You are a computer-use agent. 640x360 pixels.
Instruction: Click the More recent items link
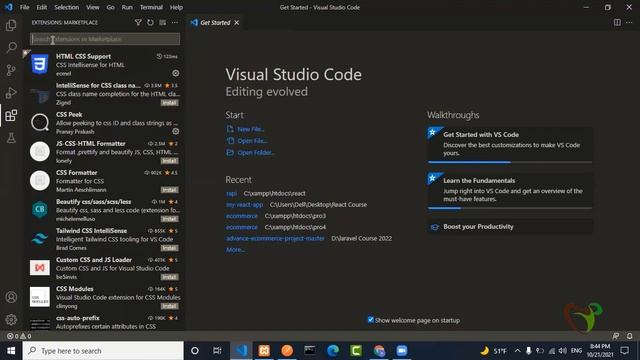point(236,249)
